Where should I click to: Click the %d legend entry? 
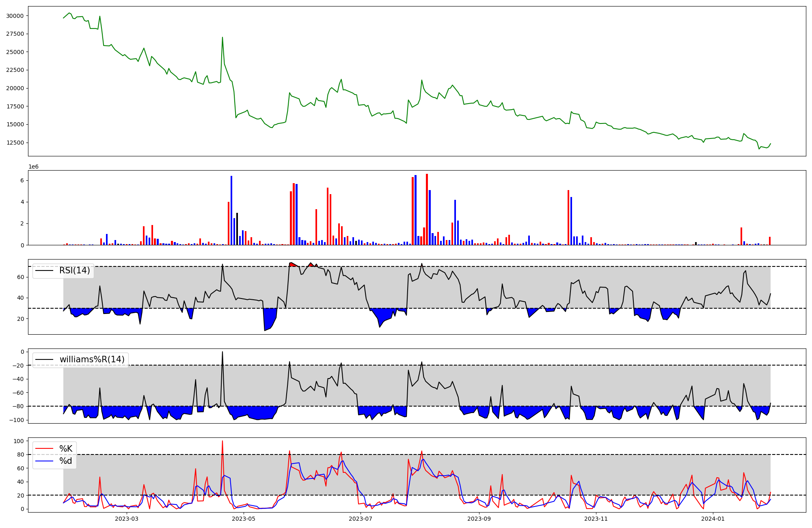click(x=66, y=461)
